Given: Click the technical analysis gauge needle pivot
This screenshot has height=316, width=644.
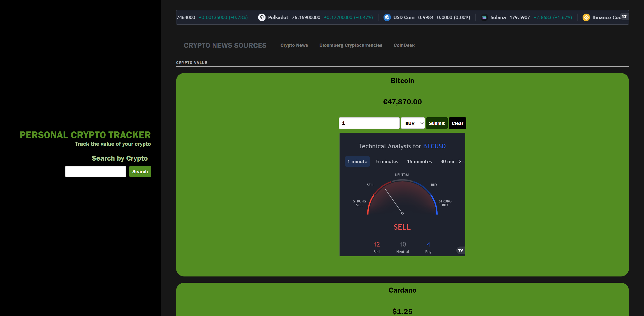Looking at the screenshot, I should click(402, 213).
